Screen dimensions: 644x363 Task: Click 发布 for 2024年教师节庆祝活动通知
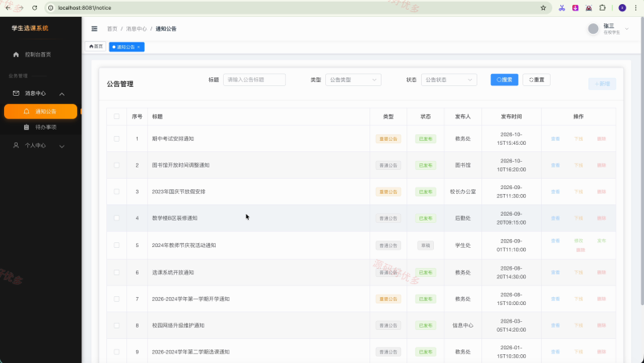pyautogui.click(x=601, y=241)
